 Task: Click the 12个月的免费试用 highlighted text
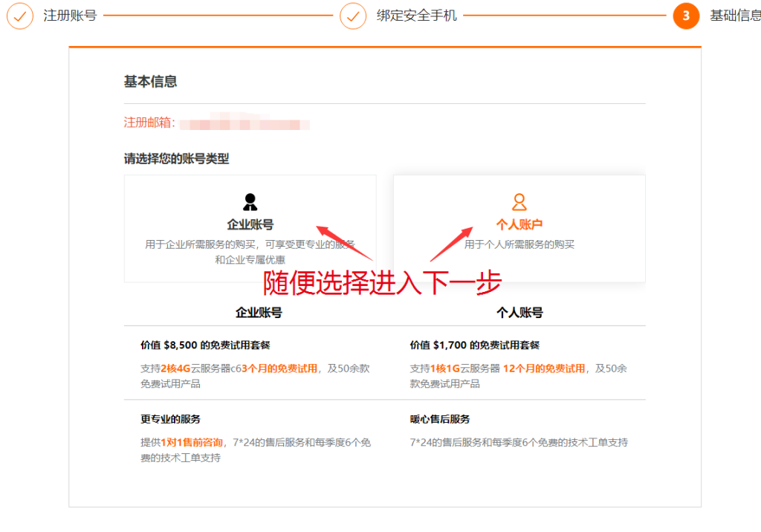(x=544, y=369)
